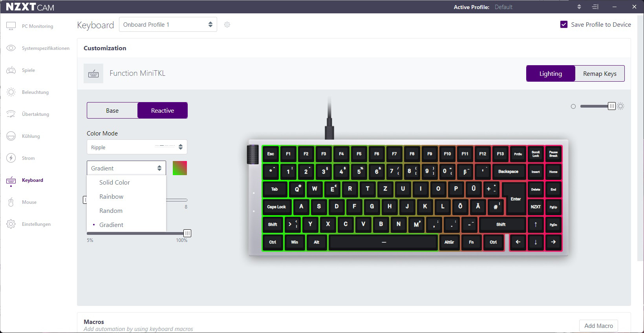The height and width of the screenshot is (333, 644).
Task: Click the brightness slider handle
Action: (612, 106)
